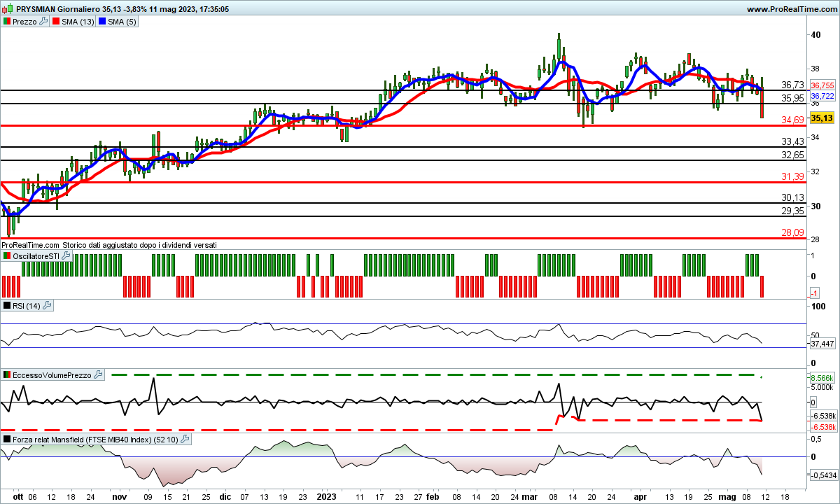Screen dimensions: 840x504
Task: Click the 30,13 price level label
Action: point(792,198)
